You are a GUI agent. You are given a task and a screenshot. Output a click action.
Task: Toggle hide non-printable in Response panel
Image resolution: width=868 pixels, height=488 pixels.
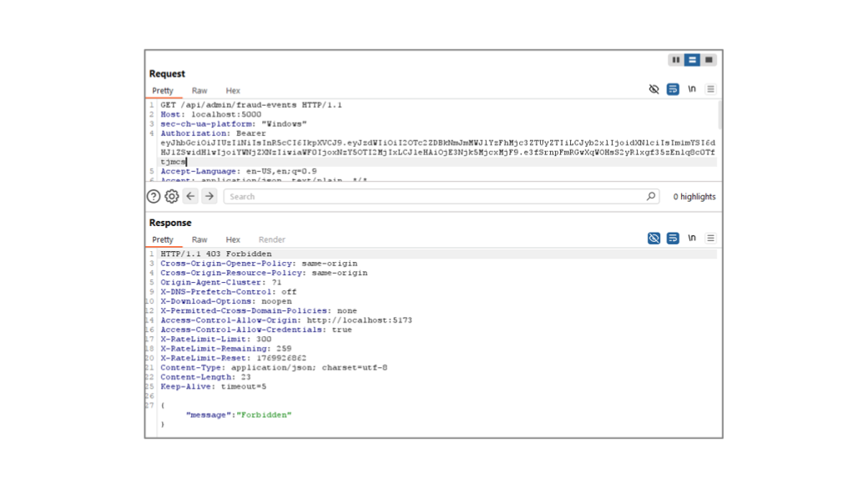654,238
